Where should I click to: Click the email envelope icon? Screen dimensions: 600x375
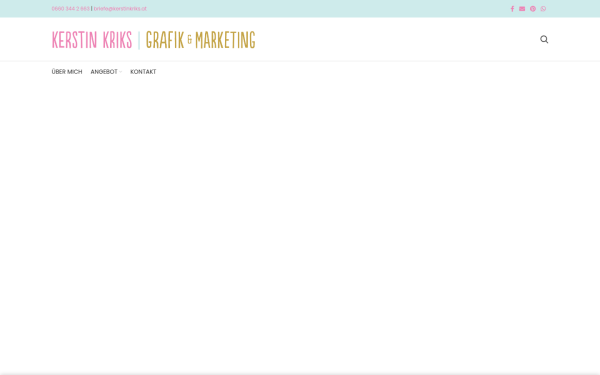[x=522, y=9]
